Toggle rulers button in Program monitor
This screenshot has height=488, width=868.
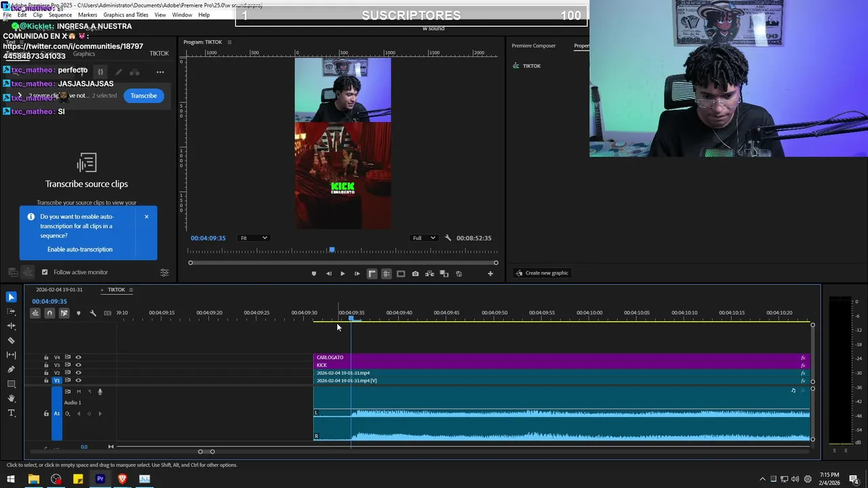tap(372, 274)
